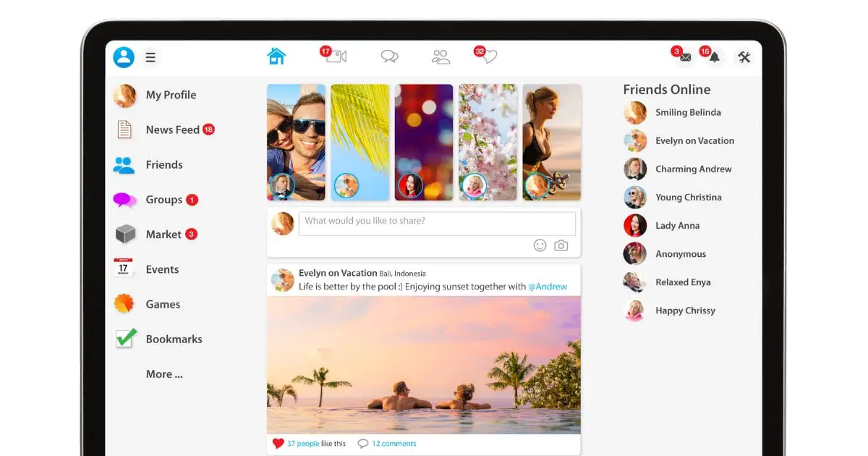
Task: Attach a photo with the camera icon
Action: click(x=561, y=245)
